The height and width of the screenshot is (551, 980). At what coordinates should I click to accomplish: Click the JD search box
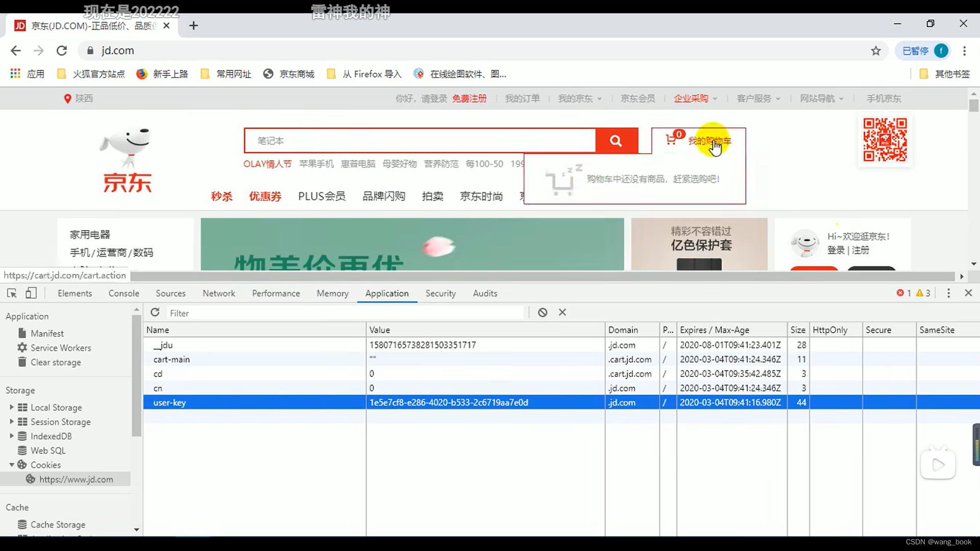[420, 140]
